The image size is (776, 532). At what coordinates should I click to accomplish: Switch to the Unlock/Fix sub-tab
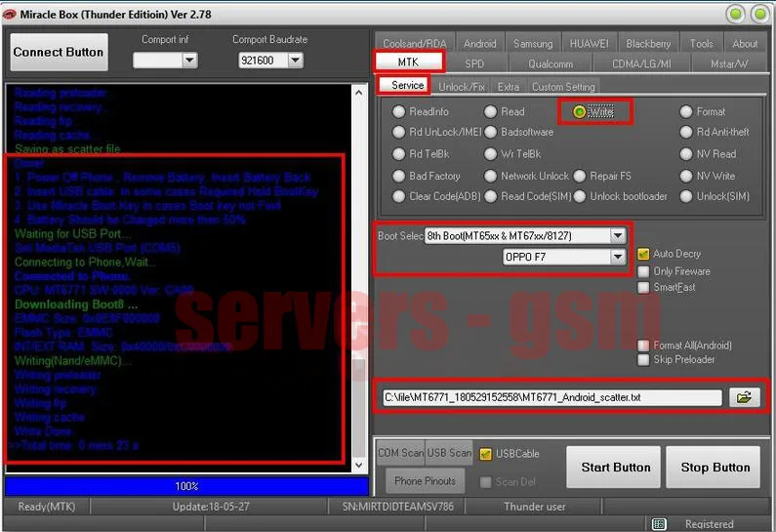(462, 87)
